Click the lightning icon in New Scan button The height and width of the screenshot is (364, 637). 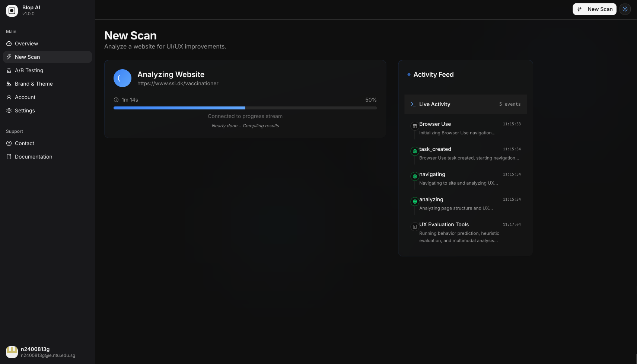579,9
